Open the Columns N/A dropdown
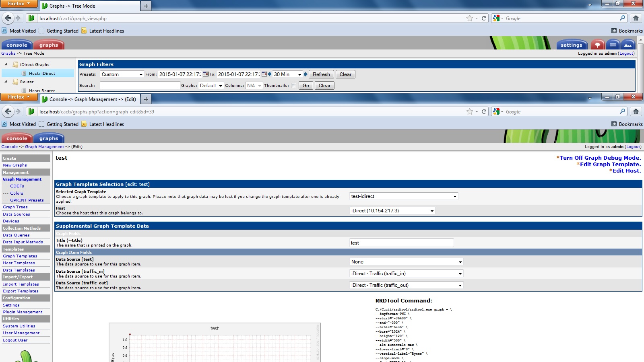The image size is (644, 362). (x=254, y=85)
